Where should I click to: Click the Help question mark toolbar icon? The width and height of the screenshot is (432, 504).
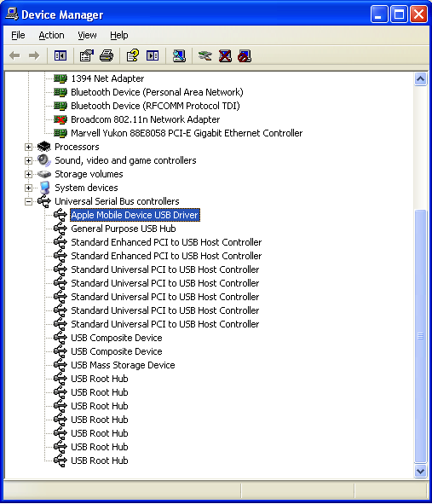133,56
